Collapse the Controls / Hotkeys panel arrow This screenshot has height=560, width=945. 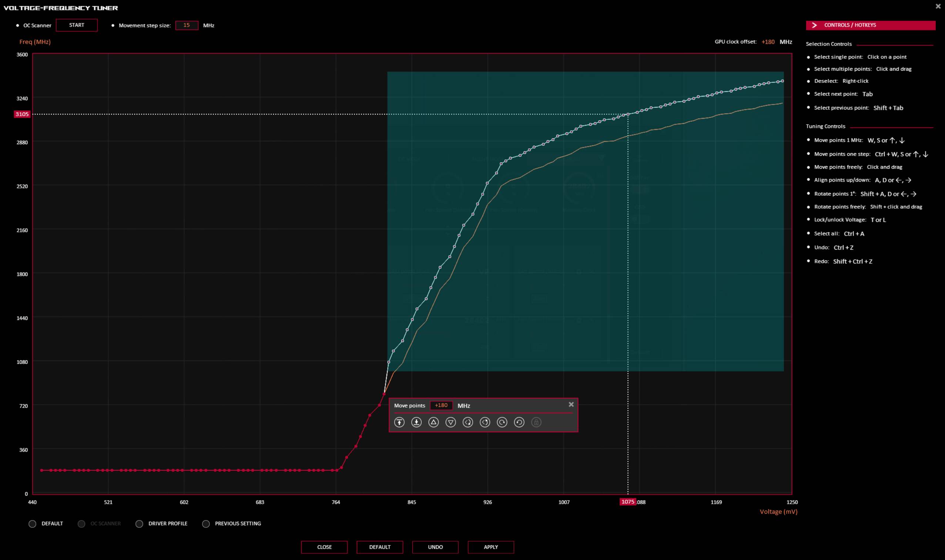[x=815, y=25]
